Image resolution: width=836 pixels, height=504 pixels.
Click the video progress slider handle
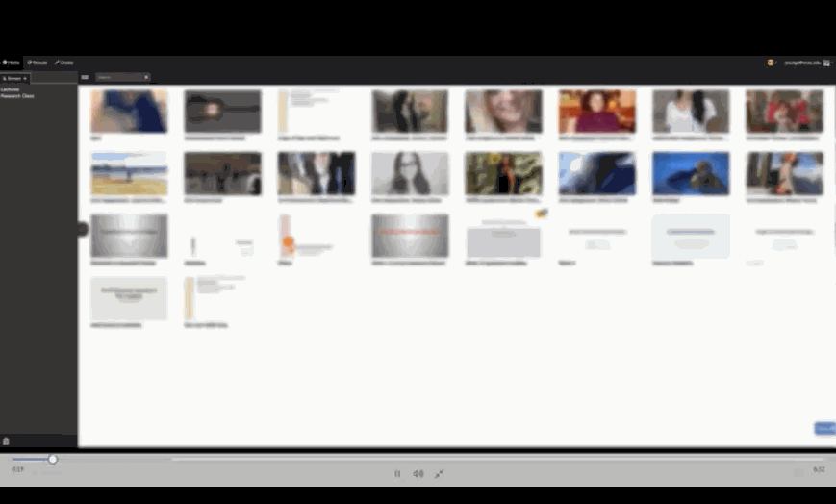point(53,459)
